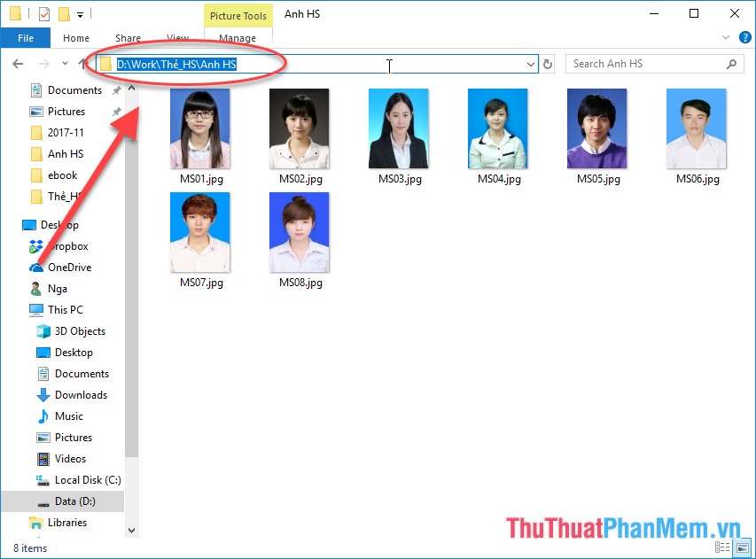
Task: Click the Forward navigation arrow
Action: pos(43,64)
